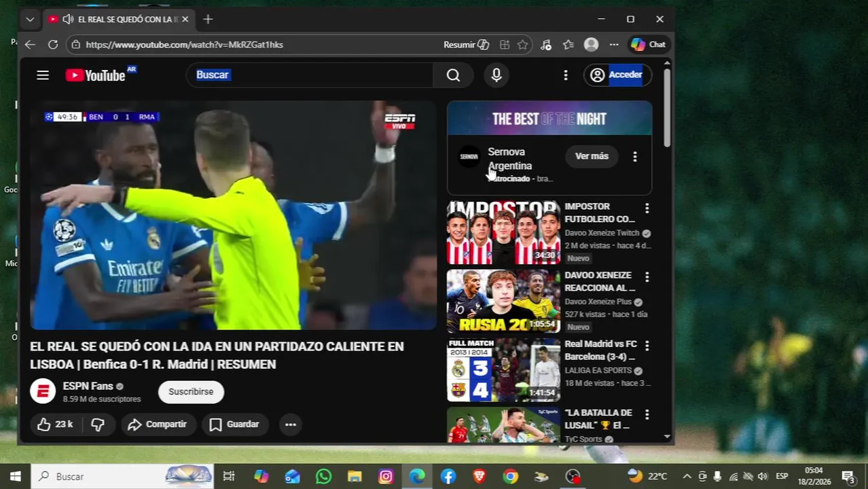Click the Ver más button on the ad

click(x=592, y=156)
